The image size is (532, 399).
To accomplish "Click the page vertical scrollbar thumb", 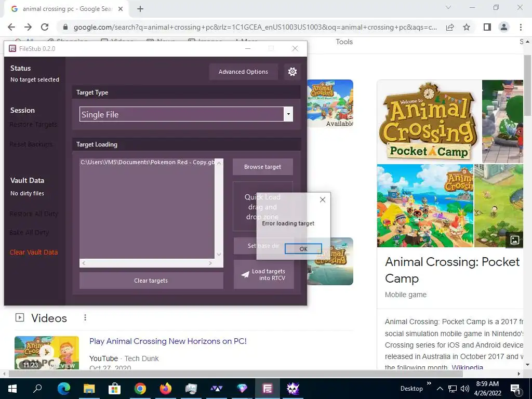I will pos(527,85).
